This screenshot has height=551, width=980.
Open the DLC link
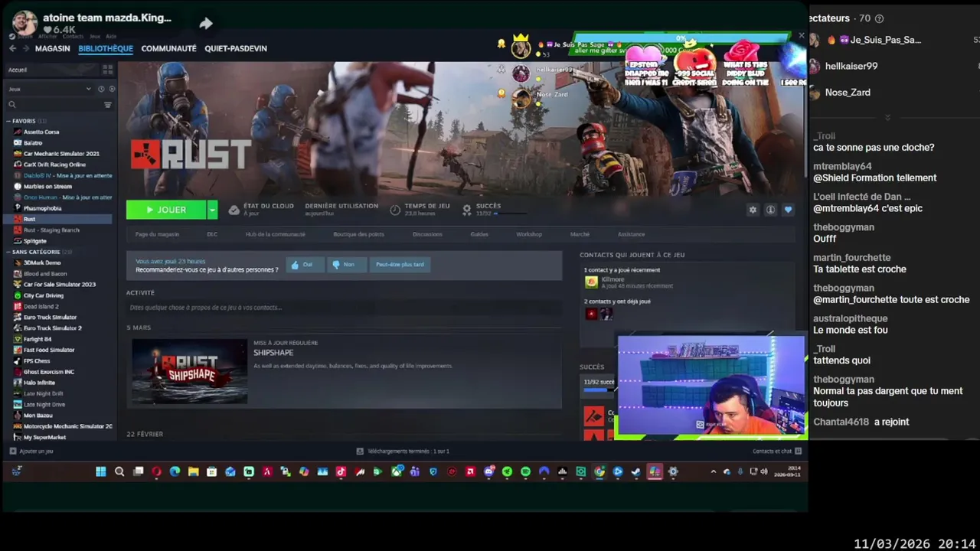(x=212, y=234)
